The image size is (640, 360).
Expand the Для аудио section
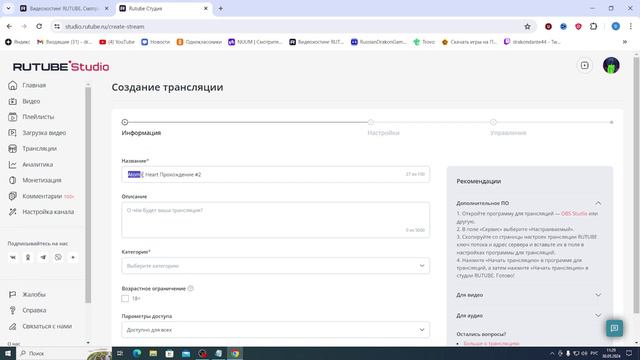[x=598, y=316]
